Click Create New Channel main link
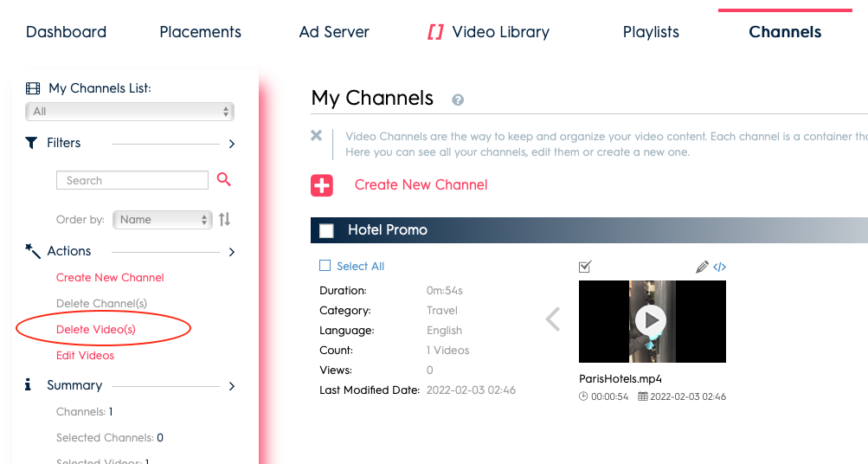This screenshot has width=868, height=464. pos(421,185)
